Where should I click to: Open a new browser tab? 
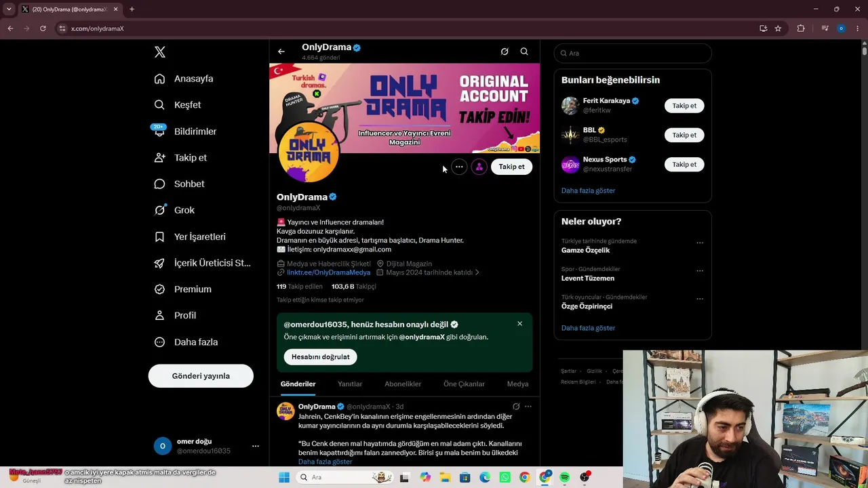(132, 9)
